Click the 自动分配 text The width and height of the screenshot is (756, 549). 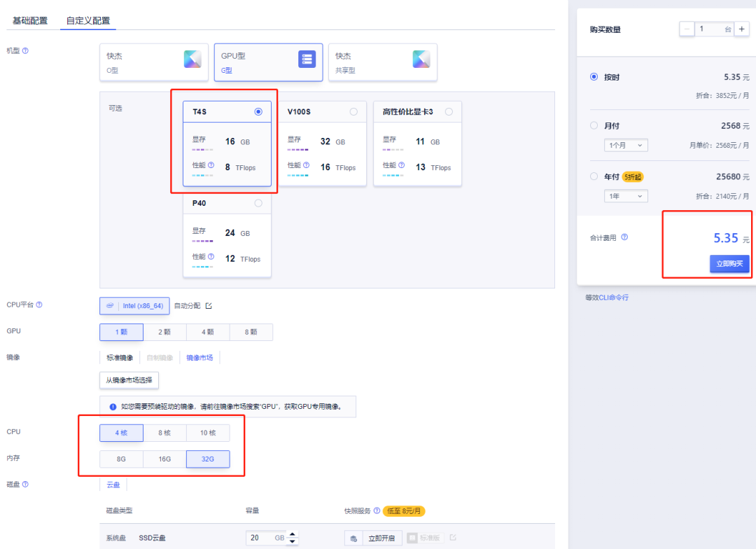click(x=187, y=306)
